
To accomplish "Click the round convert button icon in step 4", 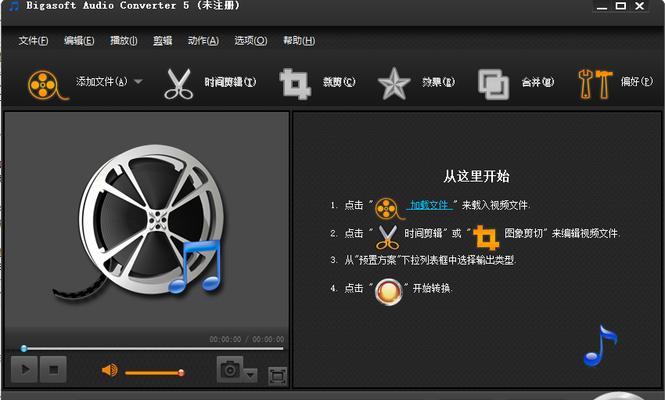I will pos(388,292).
